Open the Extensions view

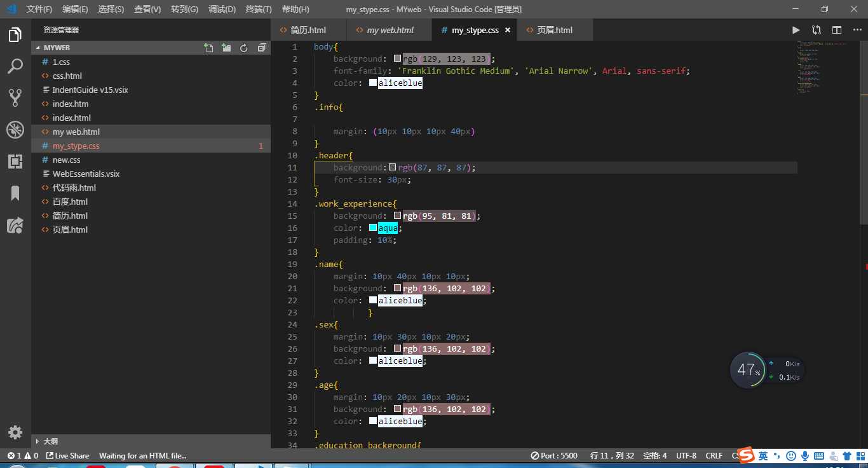[x=15, y=162]
